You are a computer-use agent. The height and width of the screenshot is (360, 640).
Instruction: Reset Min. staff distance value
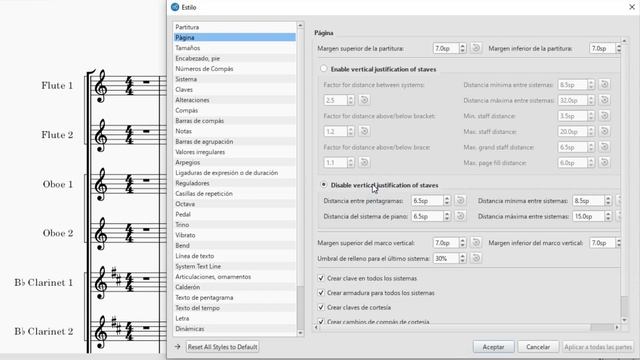click(604, 116)
